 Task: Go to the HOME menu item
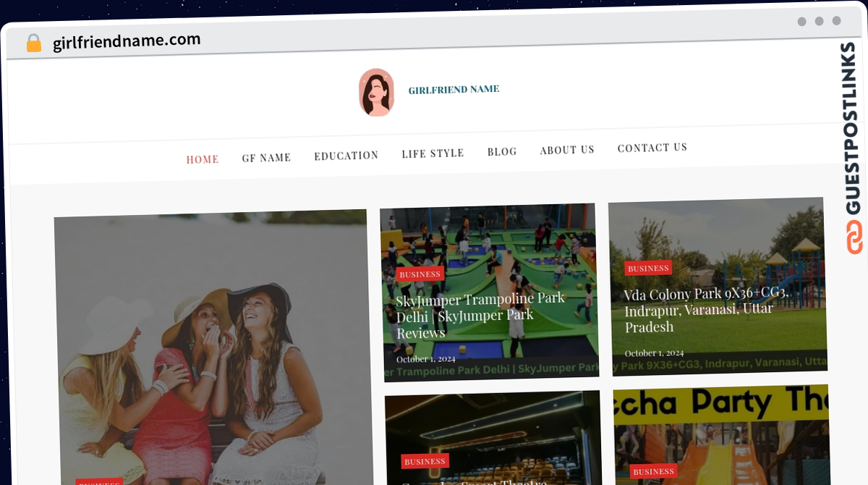coord(203,159)
